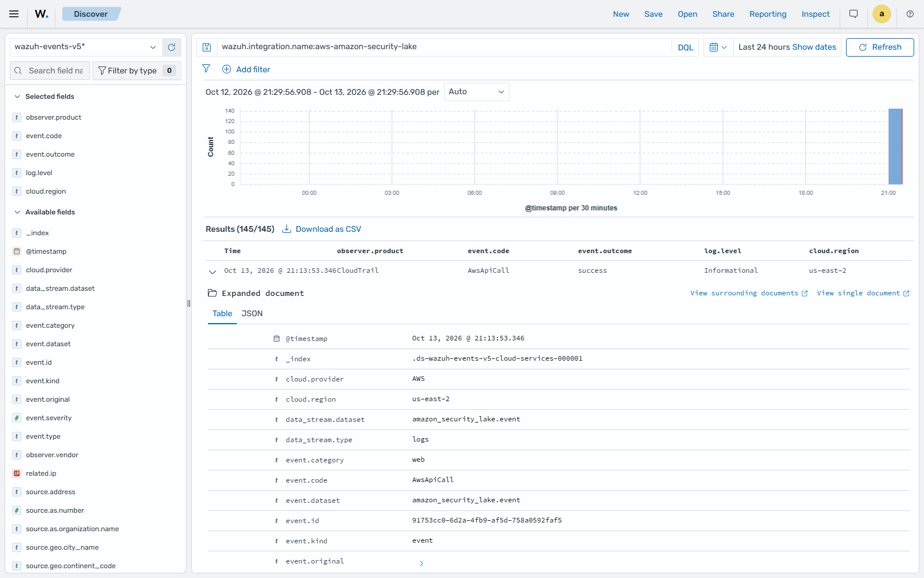This screenshot has width=924, height=578.
Task: Click the related.ip field type icon
Action: pos(17,473)
